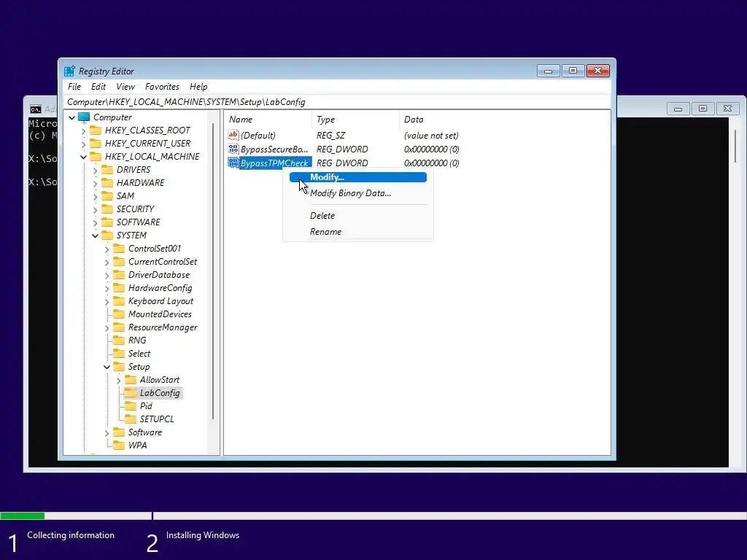Expand the CurrentControlSet key
The height and width of the screenshot is (560, 747).
[x=107, y=262]
